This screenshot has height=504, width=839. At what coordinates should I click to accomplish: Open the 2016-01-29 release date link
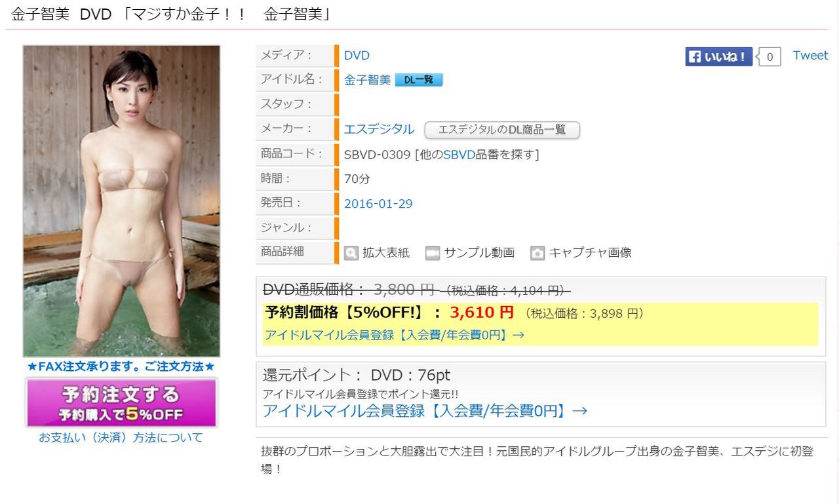pyautogui.click(x=378, y=204)
